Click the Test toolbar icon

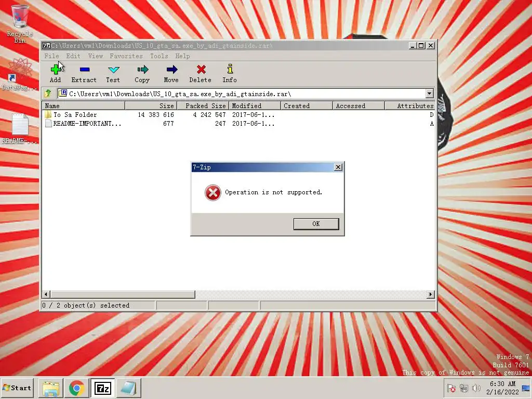(113, 74)
